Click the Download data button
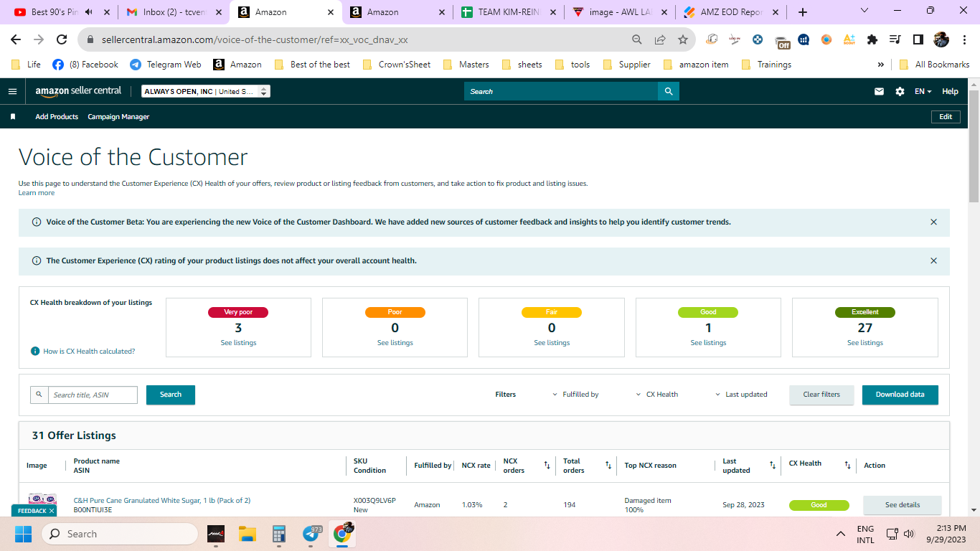 click(900, 395)
